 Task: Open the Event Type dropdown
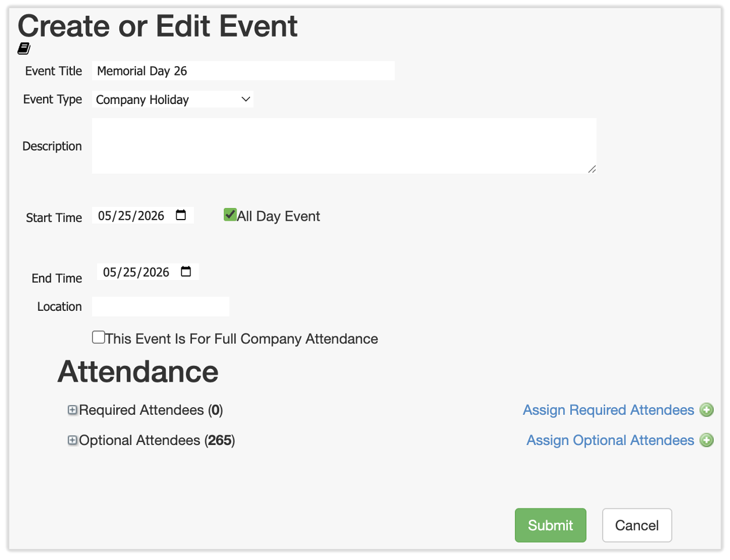(173, 100)
